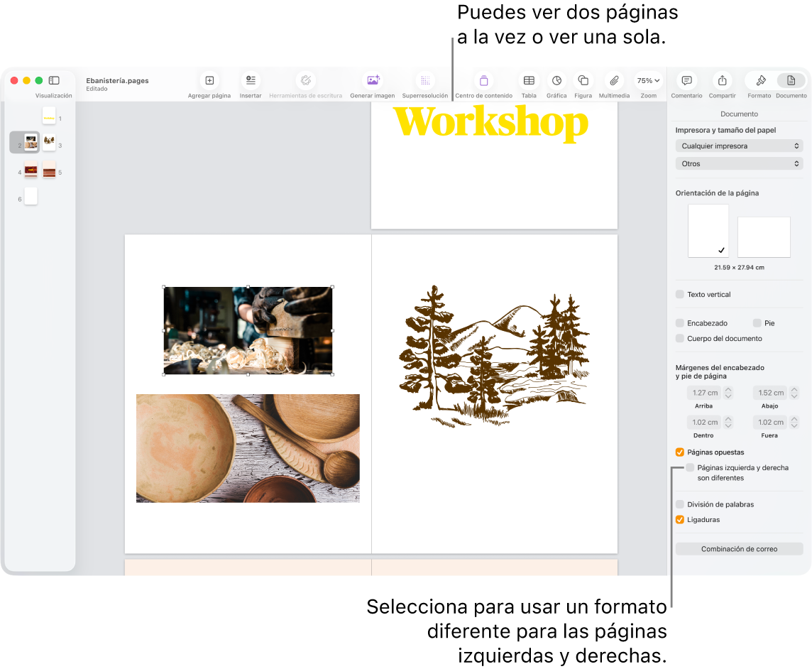The width and height of the screenshot is (812, 669).
Task: Open the 75% Zoom dropdown
Action: click(x=648, y=81)
